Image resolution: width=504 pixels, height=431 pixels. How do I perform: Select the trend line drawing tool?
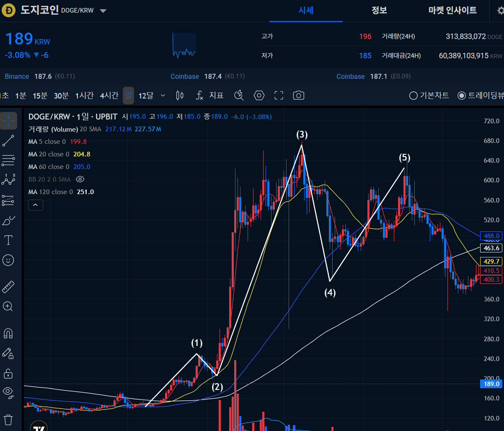click(8, 141)
